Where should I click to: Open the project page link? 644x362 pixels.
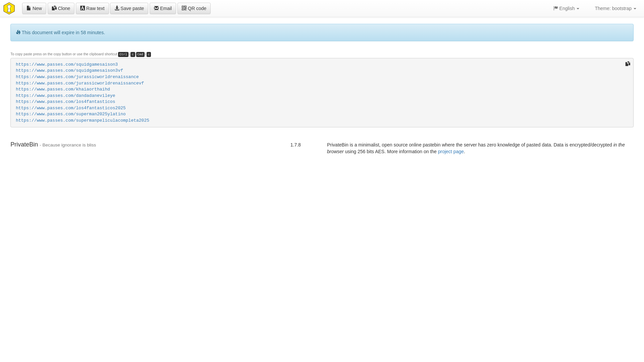pos(450,152)
